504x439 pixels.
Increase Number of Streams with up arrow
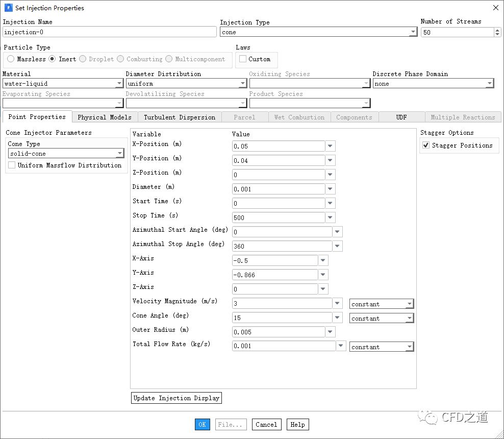tap(497, 30)
